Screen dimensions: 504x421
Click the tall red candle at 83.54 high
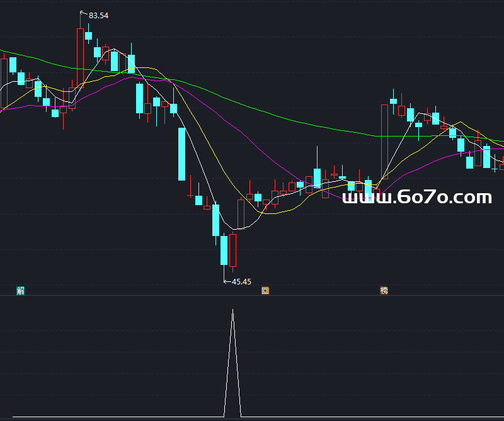[x=80, y=58]
